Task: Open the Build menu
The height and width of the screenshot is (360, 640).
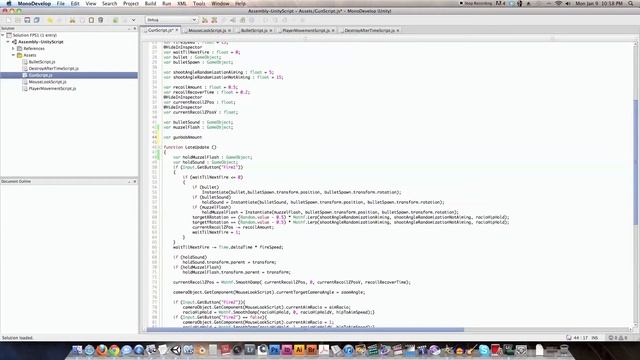Action: pyautogui.click(x=151, y=3)
